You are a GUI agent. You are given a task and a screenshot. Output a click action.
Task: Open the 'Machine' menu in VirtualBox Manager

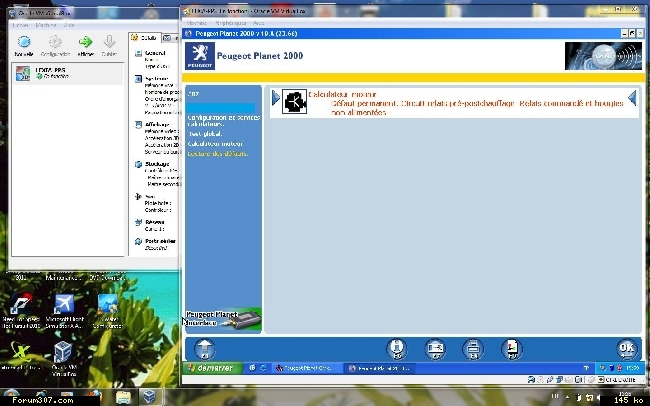tap(46, 25)
